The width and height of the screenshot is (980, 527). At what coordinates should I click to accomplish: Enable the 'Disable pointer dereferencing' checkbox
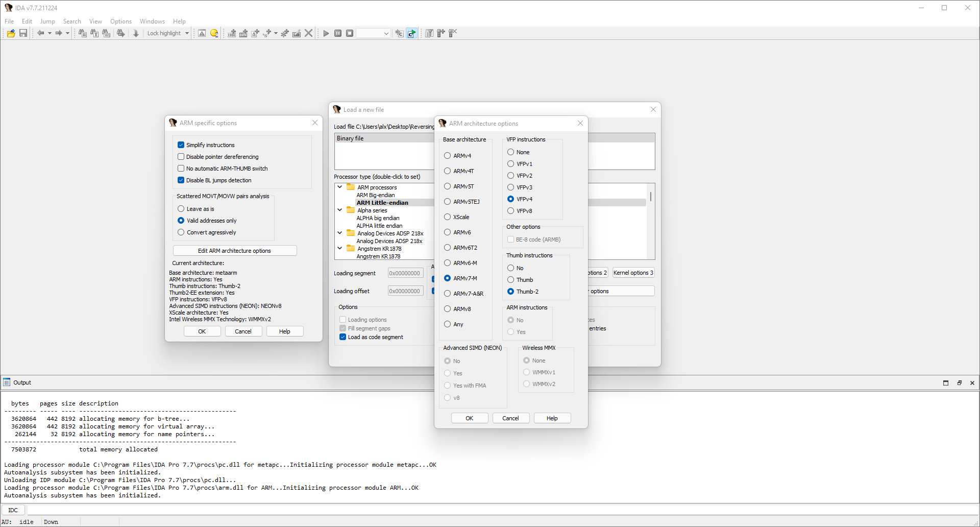click(181, 156)
